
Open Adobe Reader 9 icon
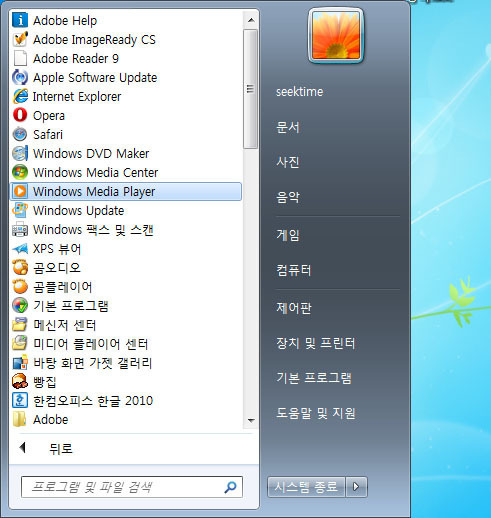tap(20, 58)
